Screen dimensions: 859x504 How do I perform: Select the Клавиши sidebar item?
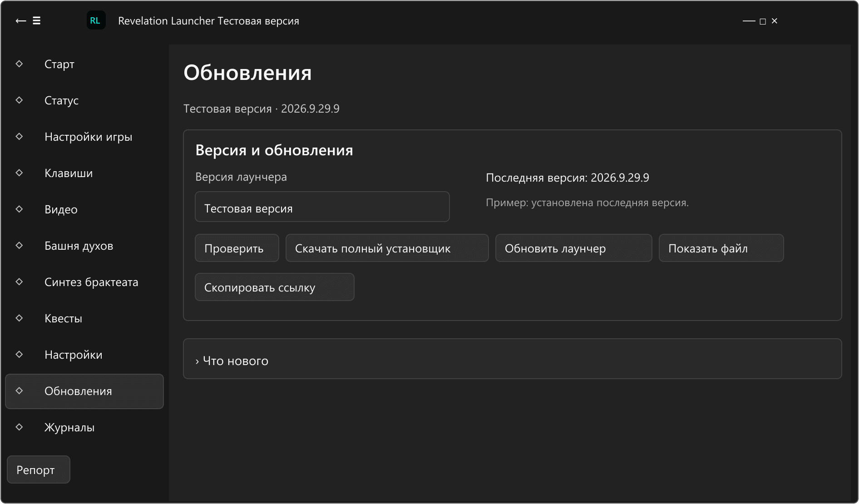click(x=84, y=173)
